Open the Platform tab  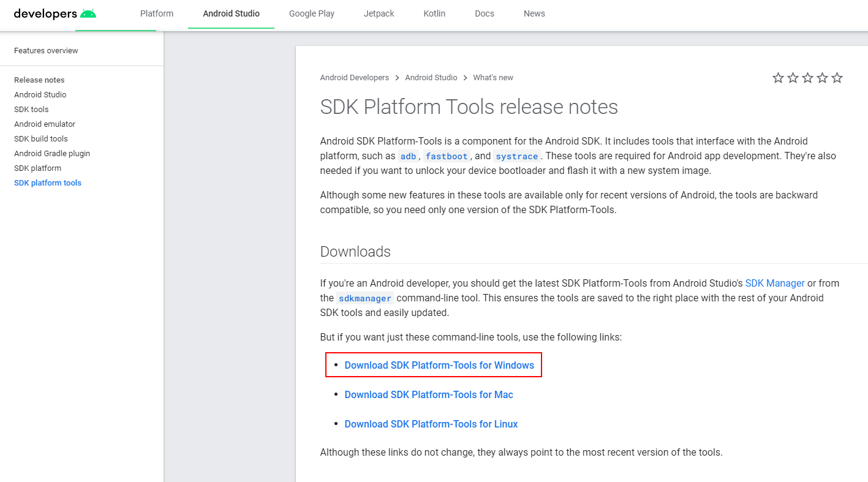[x=157, y=13]
